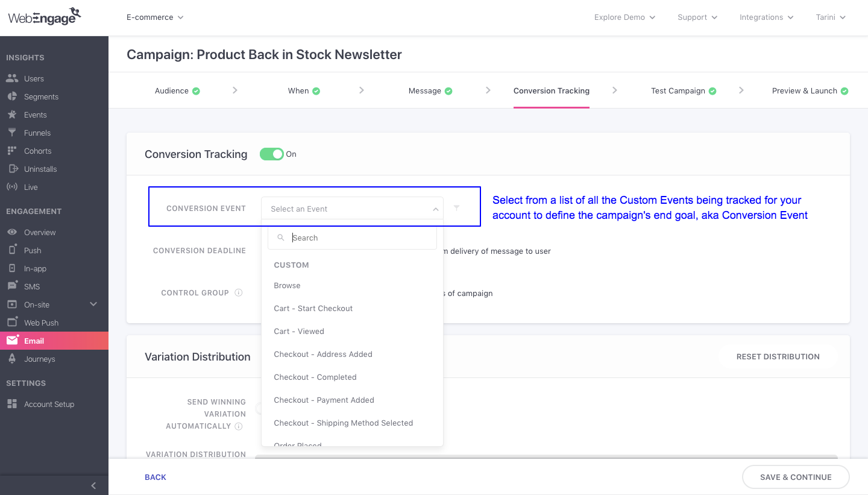This screenshot has width=868, height=495.
Task: Select the Conversion Tracking step tab
Action: point(552,90)
